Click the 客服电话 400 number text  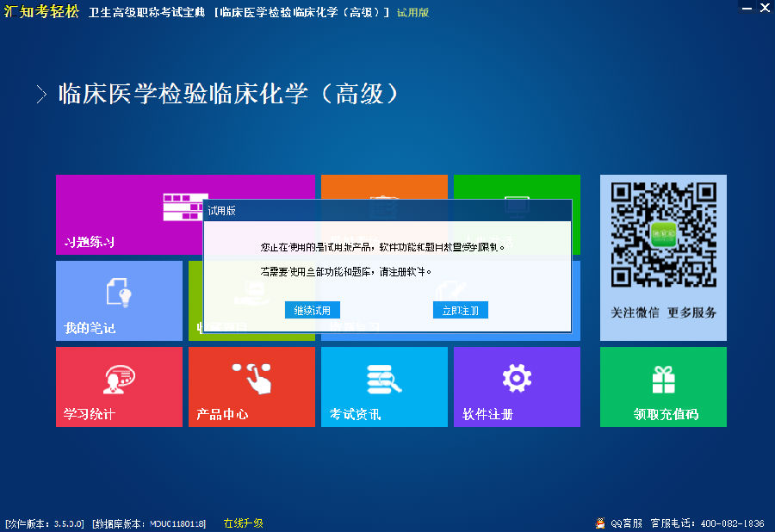(707, 523)
